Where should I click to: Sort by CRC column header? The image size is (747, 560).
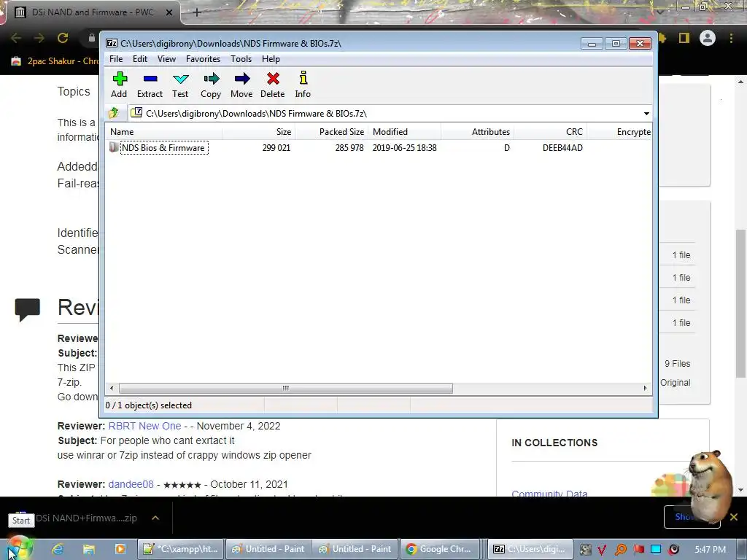(550, 132)
